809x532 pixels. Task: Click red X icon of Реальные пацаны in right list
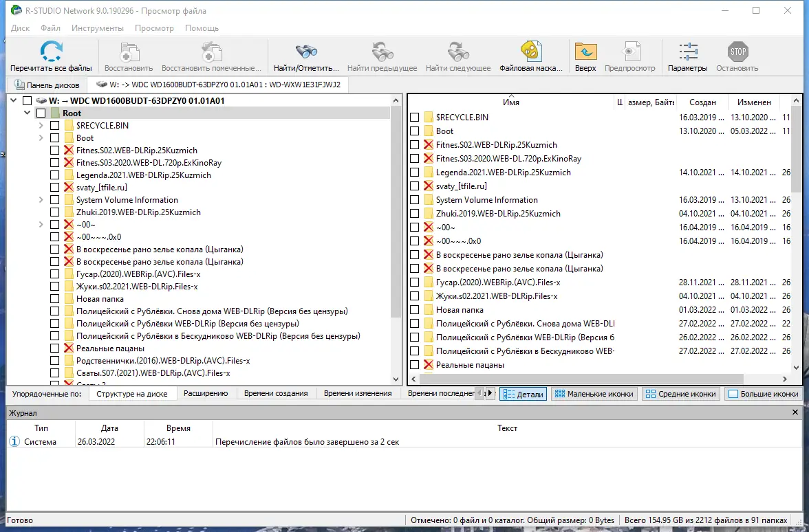(x=428, y=364)
